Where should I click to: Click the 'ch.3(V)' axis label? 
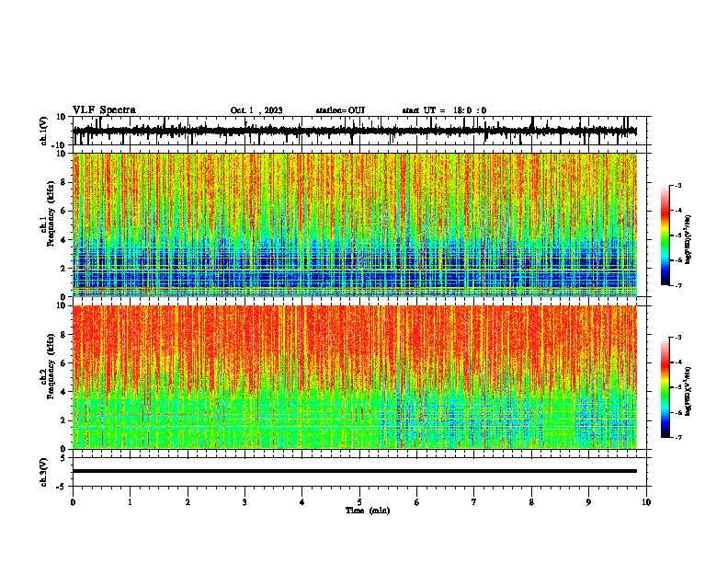point(44,472)
